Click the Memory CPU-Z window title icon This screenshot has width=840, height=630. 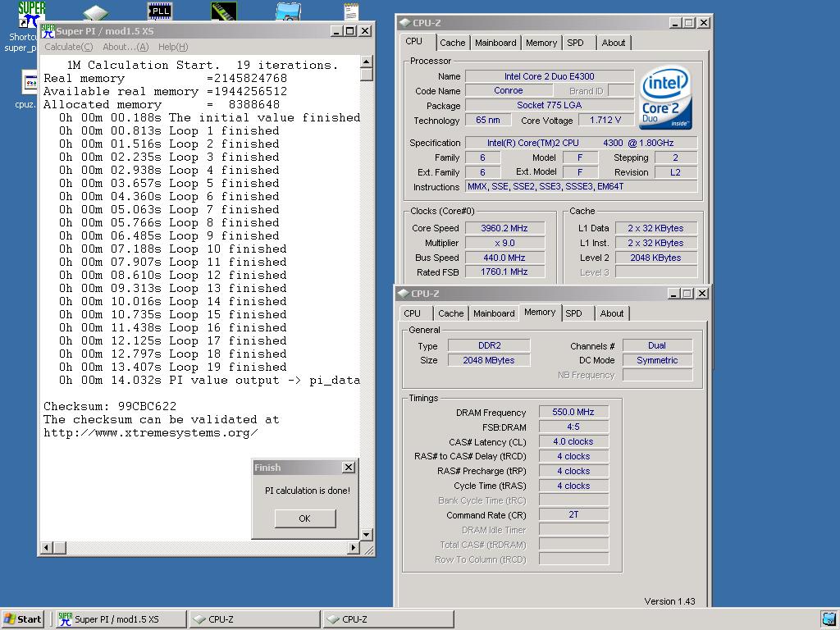coord(404,294)
